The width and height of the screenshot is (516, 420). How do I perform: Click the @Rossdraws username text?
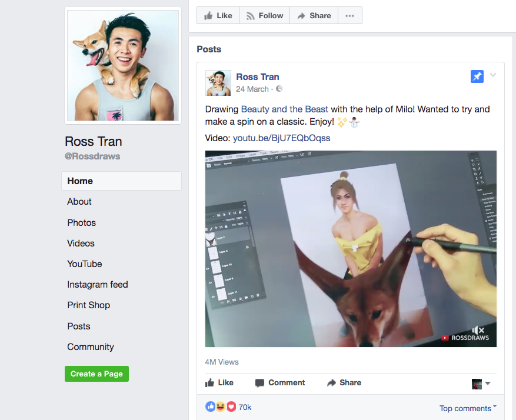click(92, 156)
